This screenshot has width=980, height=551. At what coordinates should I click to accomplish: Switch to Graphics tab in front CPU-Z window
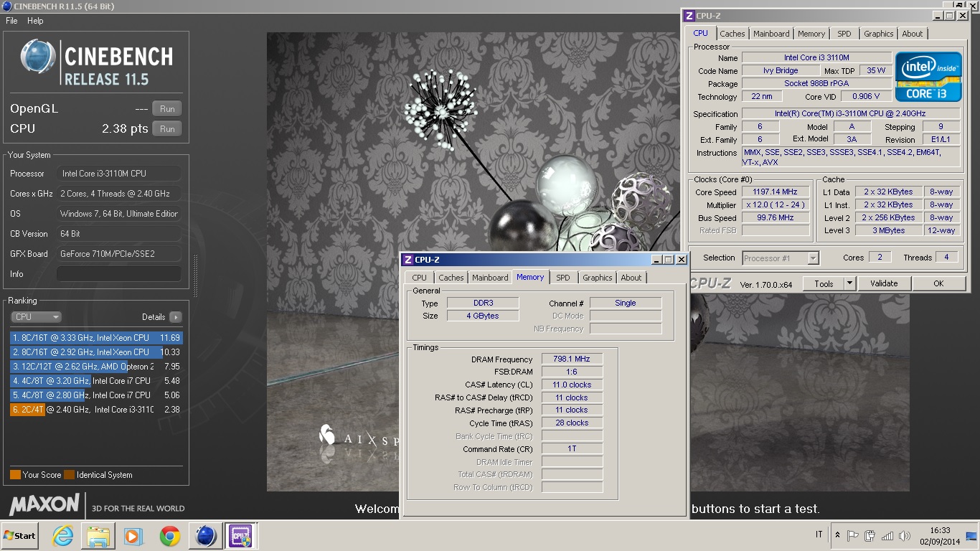(598, 278)
